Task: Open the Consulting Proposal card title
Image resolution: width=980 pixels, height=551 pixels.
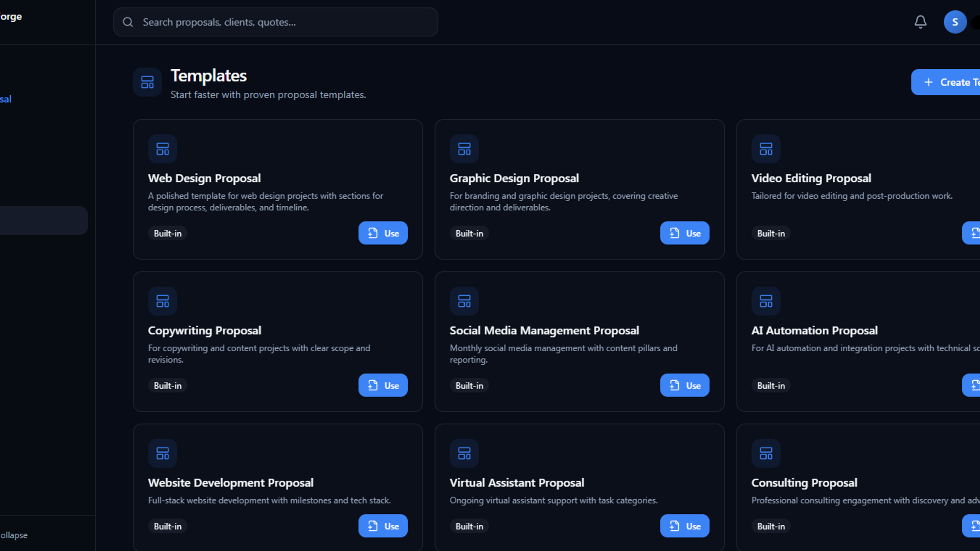Action: pos(804,483)
